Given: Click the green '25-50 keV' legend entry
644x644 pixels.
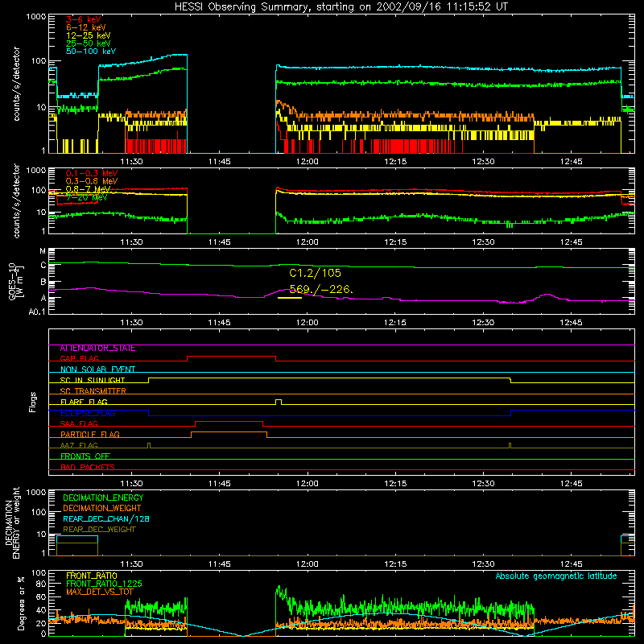Looking at the screenshot, I should [89, 43].
